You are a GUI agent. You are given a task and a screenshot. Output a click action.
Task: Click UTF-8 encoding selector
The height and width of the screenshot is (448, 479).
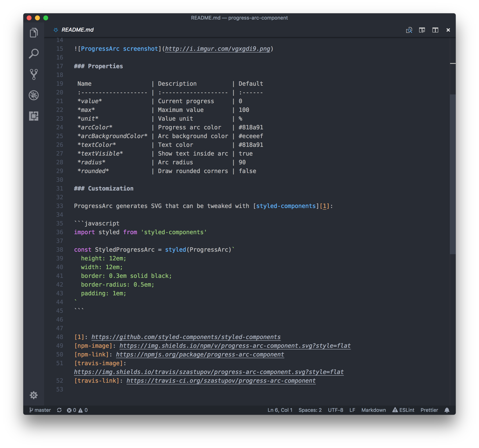point(335,410)
